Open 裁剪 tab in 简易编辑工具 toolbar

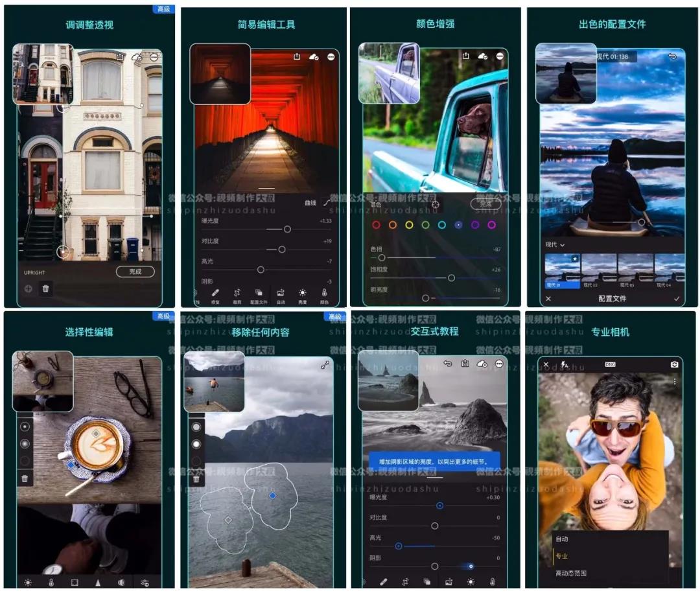pos(237,296)
